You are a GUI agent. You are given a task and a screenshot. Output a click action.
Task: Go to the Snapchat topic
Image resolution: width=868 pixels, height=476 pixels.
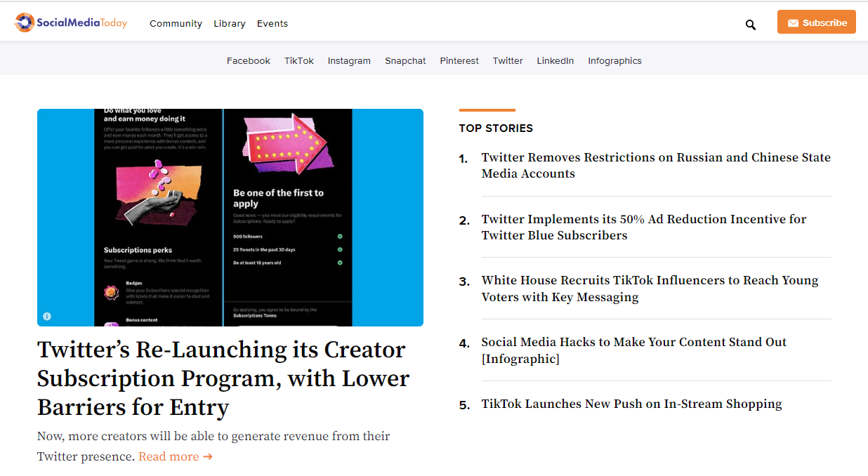tap(405, 60)
